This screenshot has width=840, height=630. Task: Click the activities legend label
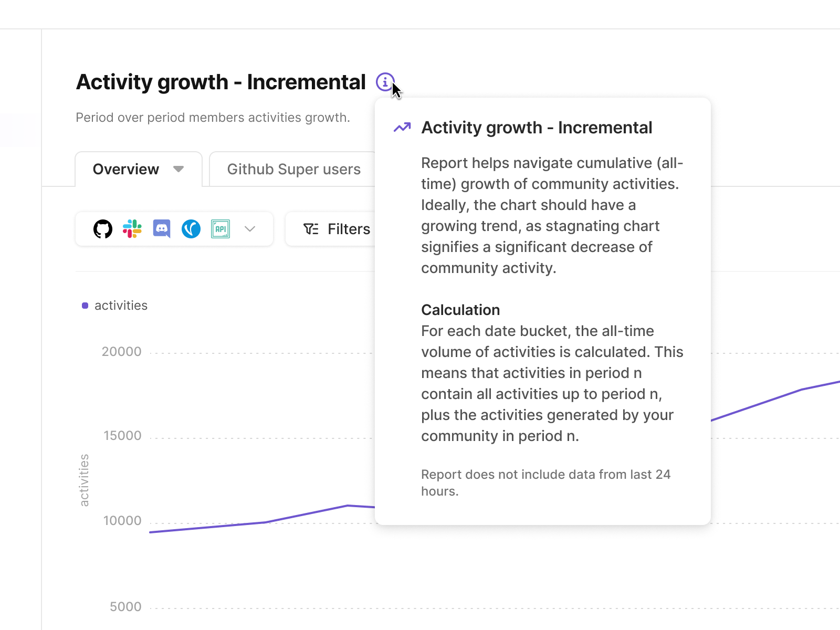121,305
